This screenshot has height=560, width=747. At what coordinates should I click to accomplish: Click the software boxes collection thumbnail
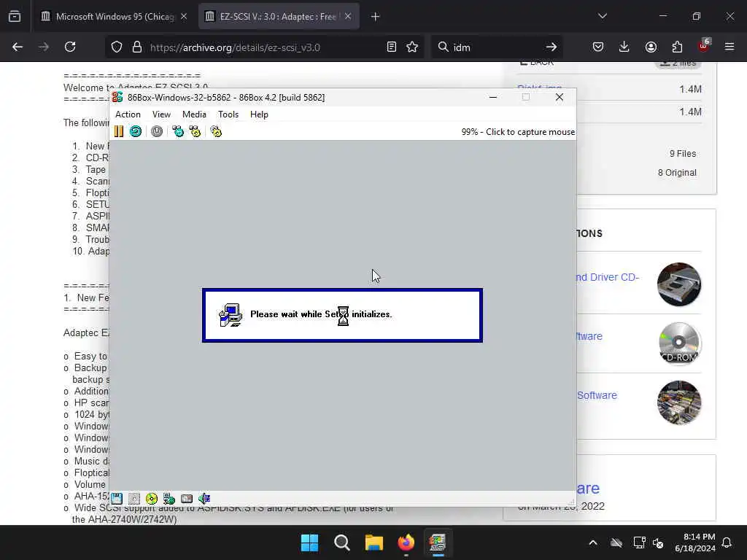[679, 402]
